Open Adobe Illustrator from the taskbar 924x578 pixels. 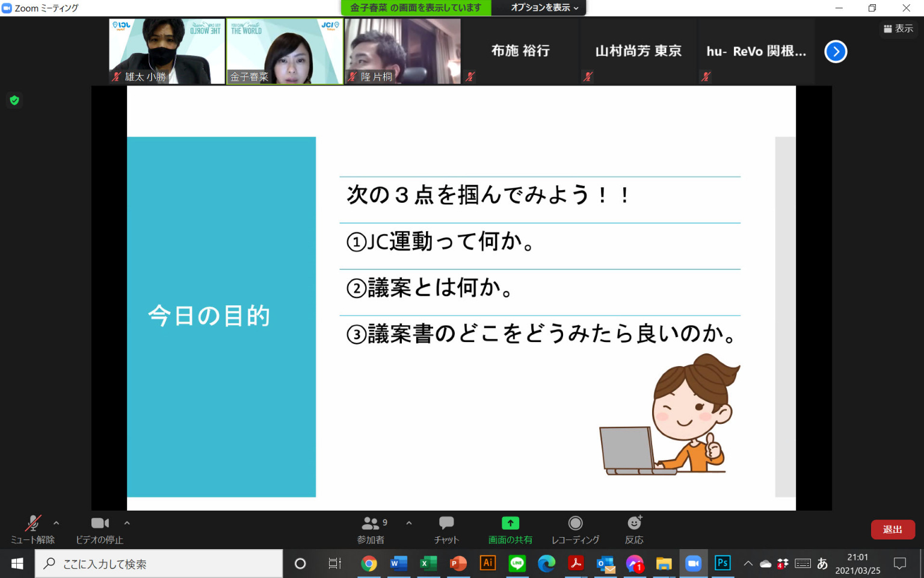[487, 564]
